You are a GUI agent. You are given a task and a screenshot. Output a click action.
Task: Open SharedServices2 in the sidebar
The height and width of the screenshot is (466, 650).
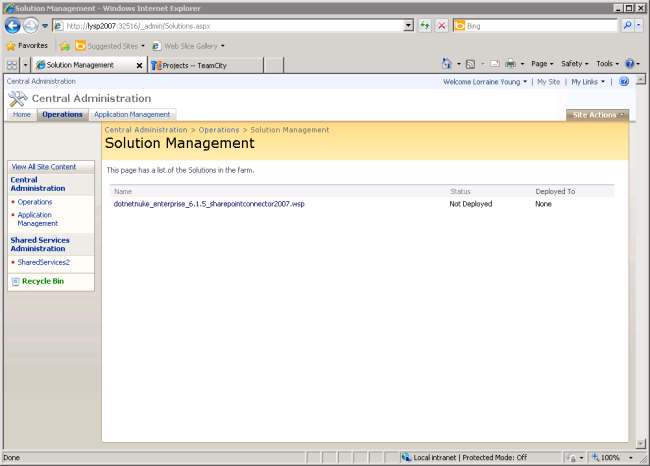coord(44,262)
